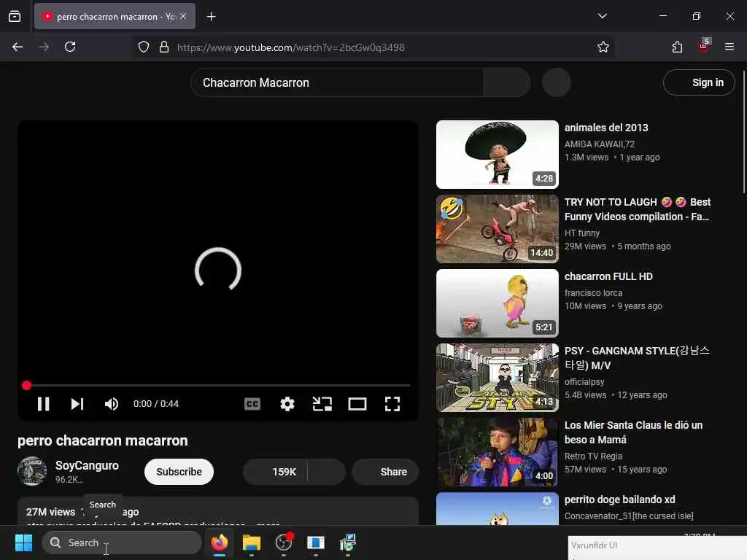Pause the video with the pause button
The height and width of the screenshot is (560, 747).
point(43,404)
